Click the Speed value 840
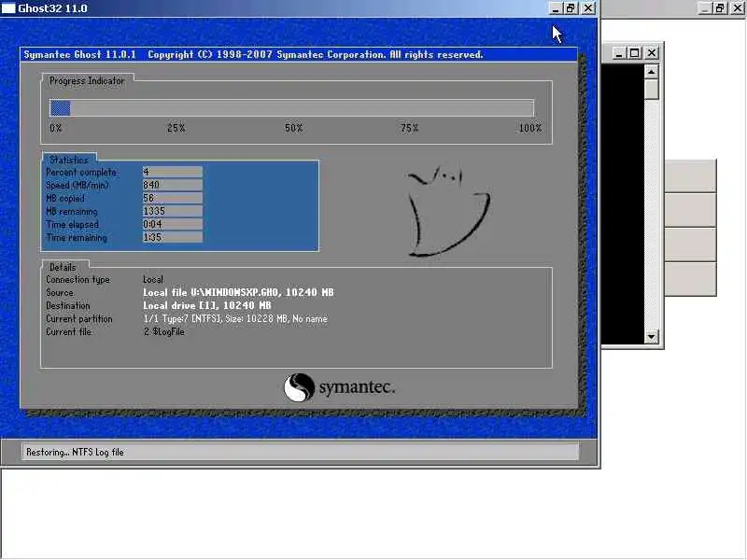This screenshot has width=747, height=560. tap(173, 185)
